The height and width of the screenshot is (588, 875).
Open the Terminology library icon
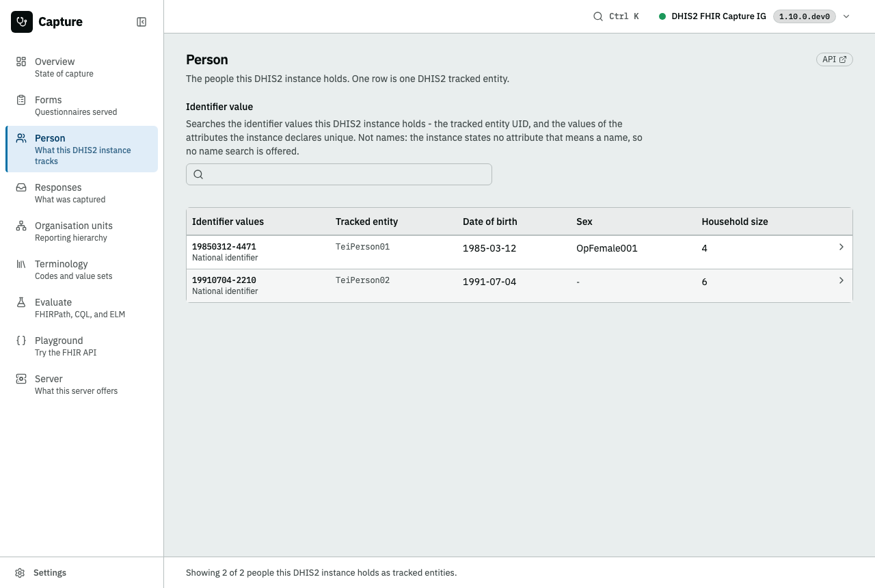point(21,264)
